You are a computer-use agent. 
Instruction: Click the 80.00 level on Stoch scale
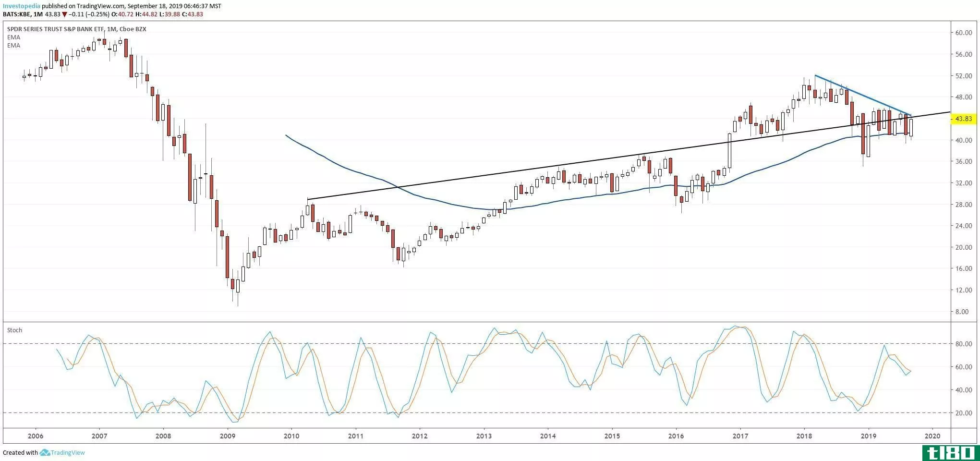[963, 344]
